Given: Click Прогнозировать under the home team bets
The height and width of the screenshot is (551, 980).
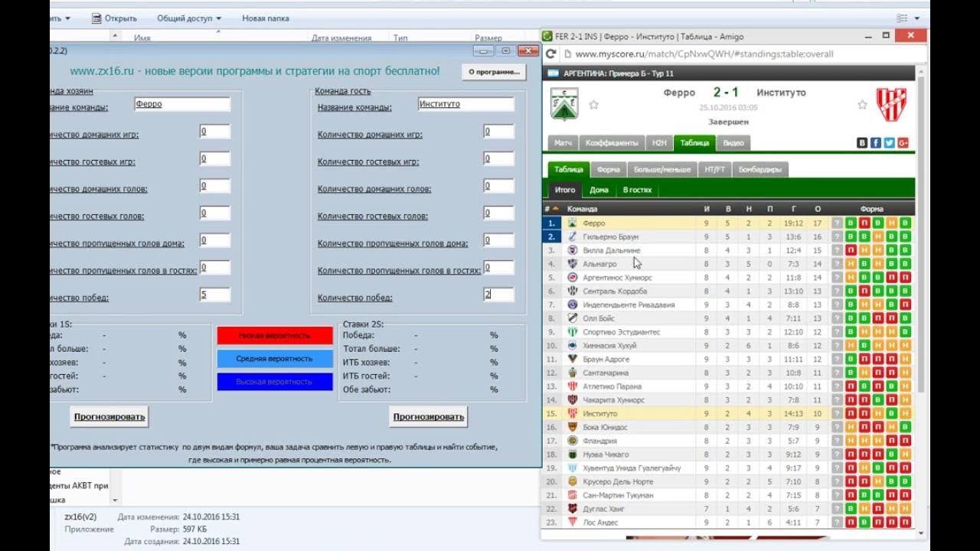Looking at the screenshot, I should tap(109, 417).
